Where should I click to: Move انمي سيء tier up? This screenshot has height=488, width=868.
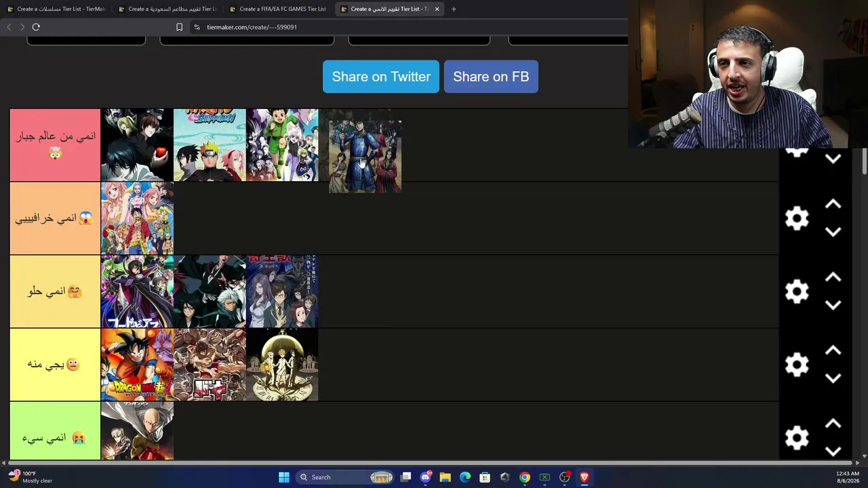pyautogui.click(x=833, y=424)
